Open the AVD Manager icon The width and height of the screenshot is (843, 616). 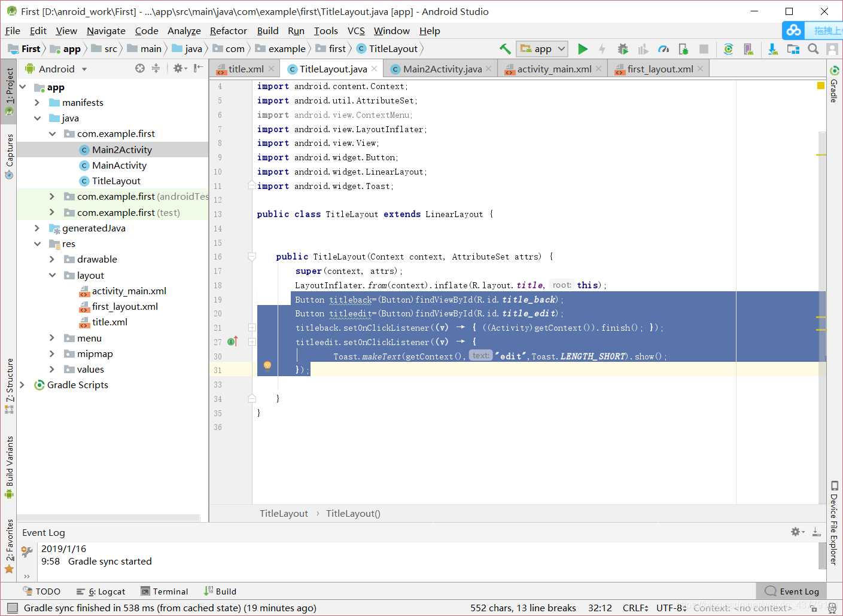pos(748,49)
